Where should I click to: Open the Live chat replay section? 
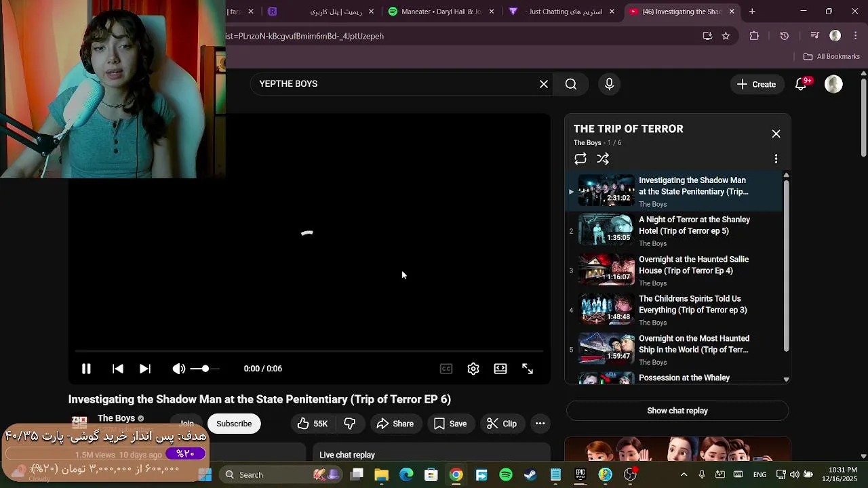[431, 455]
